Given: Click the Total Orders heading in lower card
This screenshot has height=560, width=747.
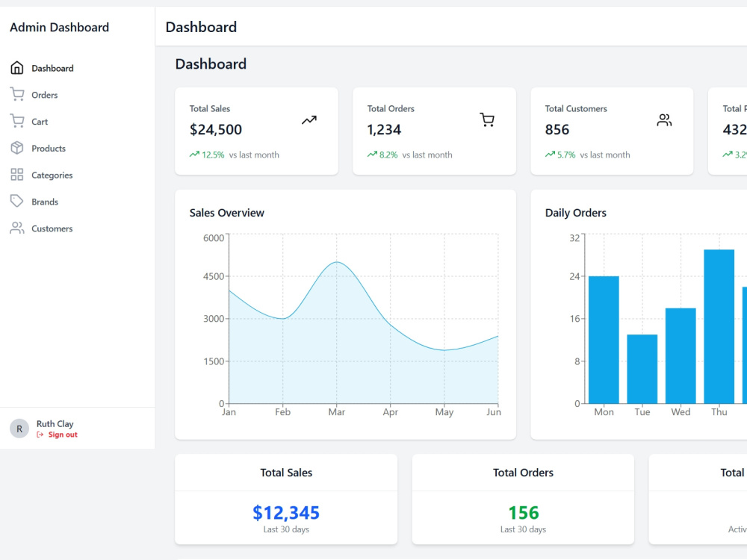Looking at the screenshot, I should [523, 473].
